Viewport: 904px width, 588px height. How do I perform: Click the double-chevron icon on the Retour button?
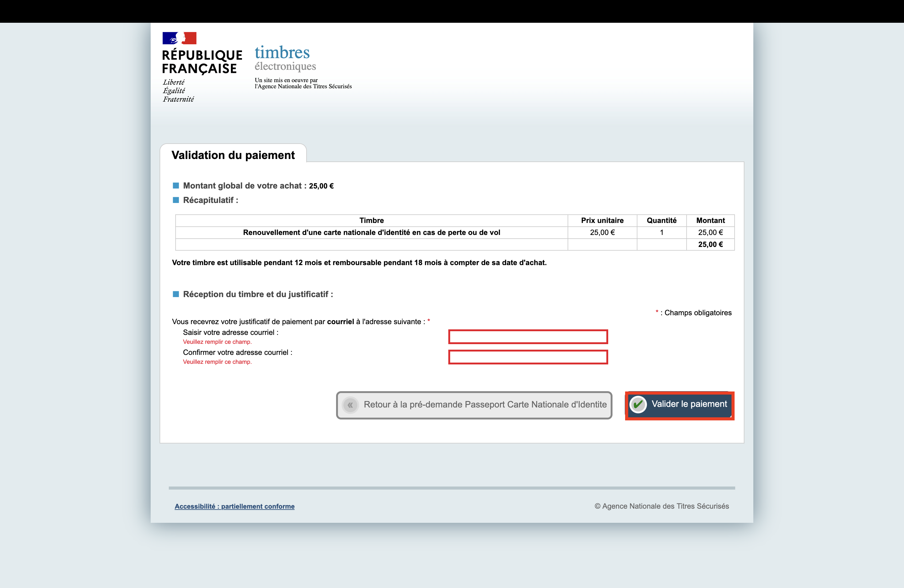pos(351,405)
